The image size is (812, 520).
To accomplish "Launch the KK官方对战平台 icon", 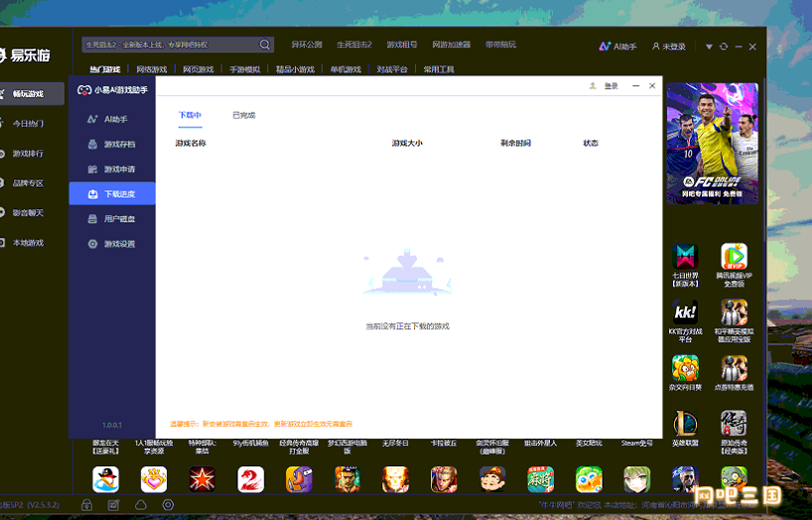I will [x=685, y=313].
